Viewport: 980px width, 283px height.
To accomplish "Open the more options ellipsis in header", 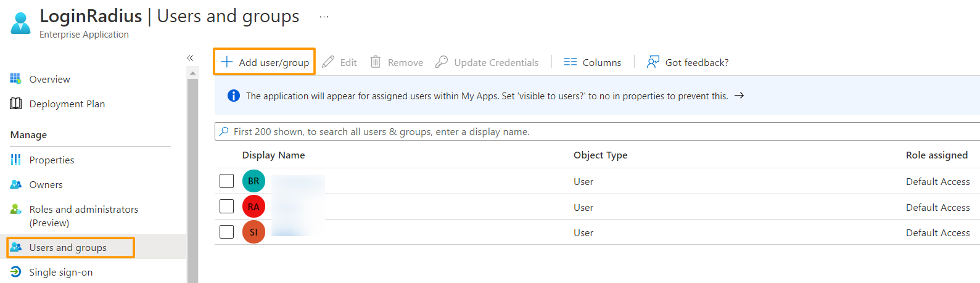I will 324,17.
